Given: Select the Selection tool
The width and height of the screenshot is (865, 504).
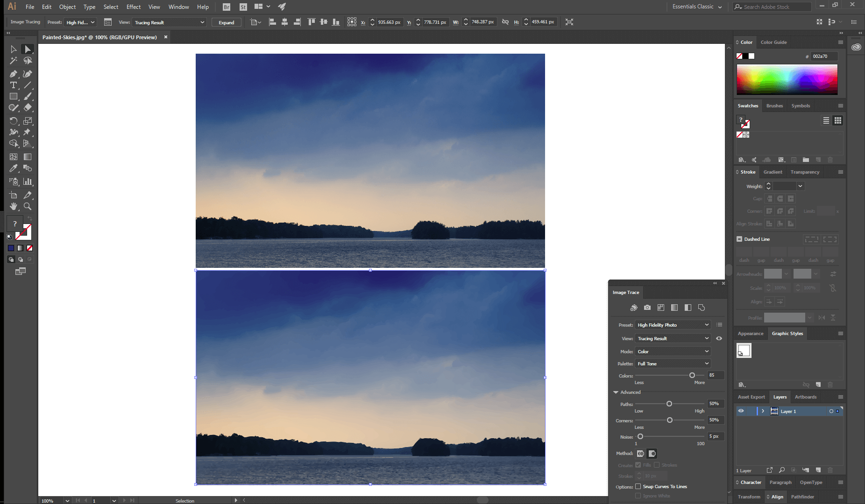Looking at the screenshot, I should 28,49.
